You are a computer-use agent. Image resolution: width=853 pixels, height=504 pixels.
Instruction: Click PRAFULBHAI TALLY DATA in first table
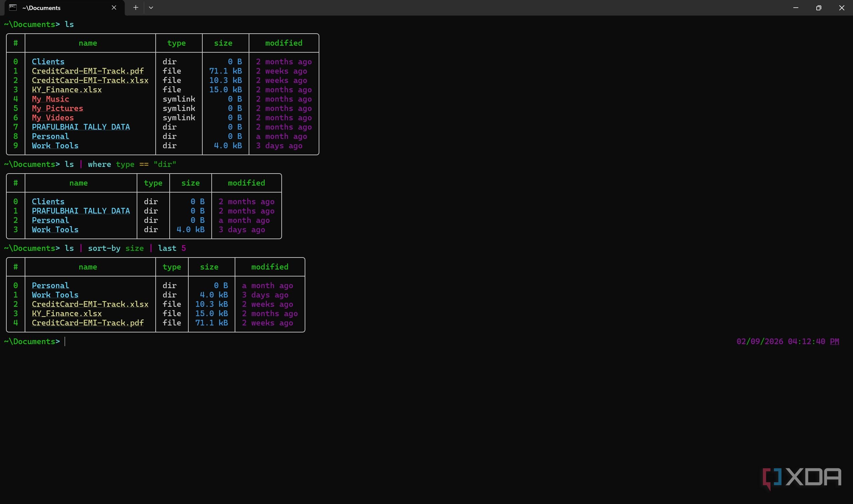(x=81, y=127)
